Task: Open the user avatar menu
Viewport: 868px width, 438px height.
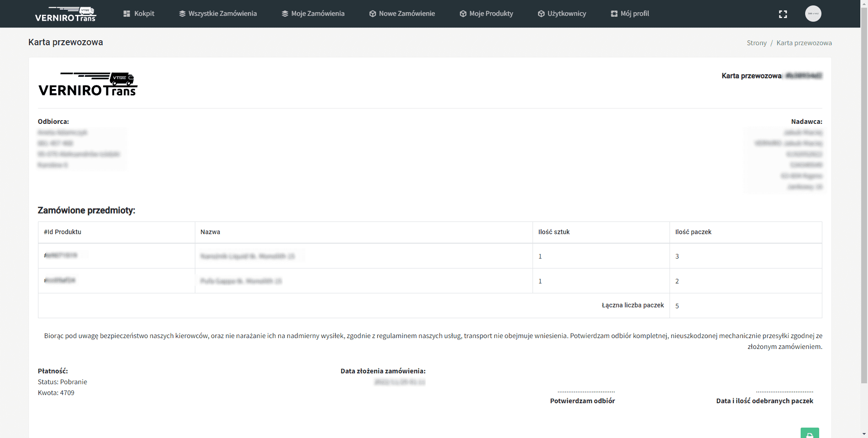Action: pos(813,14)
